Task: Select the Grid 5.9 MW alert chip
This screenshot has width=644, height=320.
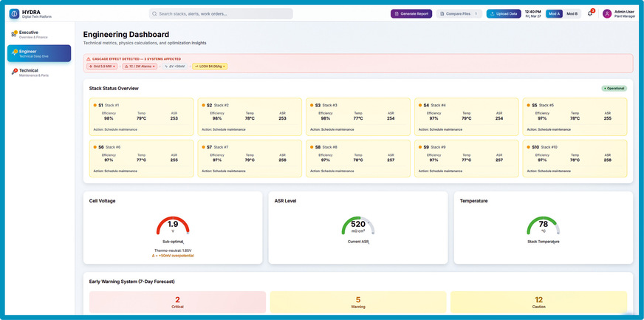Action: point(102,66)
